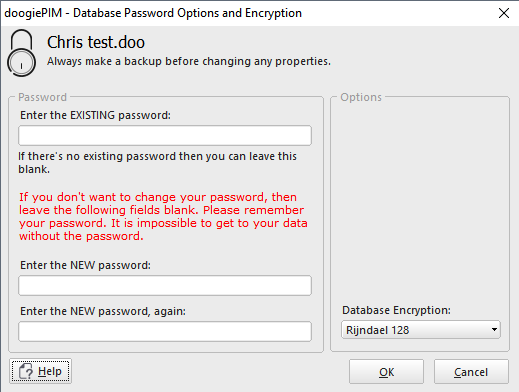Focus the EXISTING password input field
519x392 pixels.
(x=165, y=135)
